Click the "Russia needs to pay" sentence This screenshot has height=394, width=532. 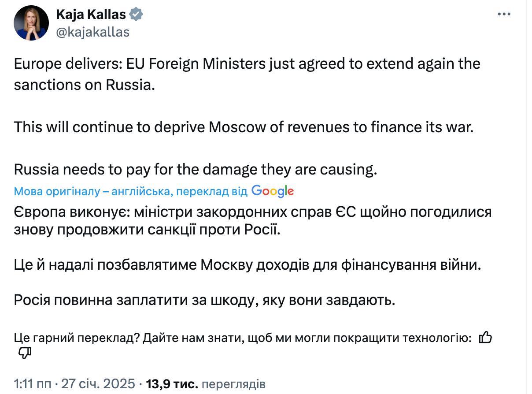196,170
